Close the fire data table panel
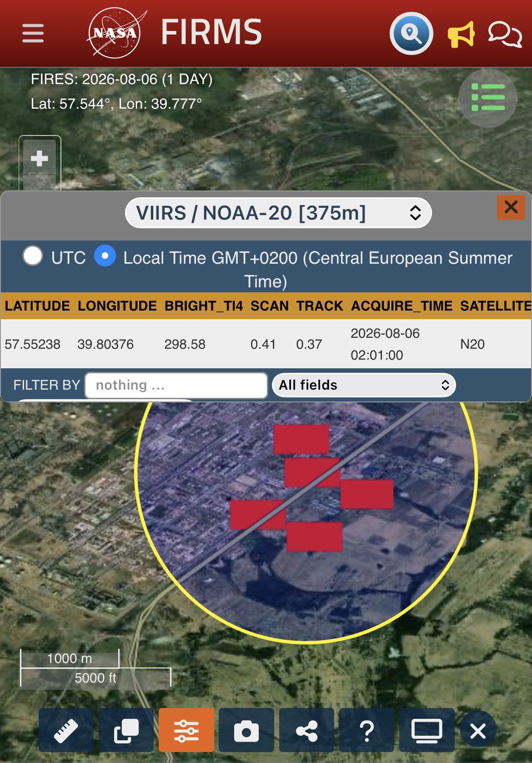 tap(511, 207)
